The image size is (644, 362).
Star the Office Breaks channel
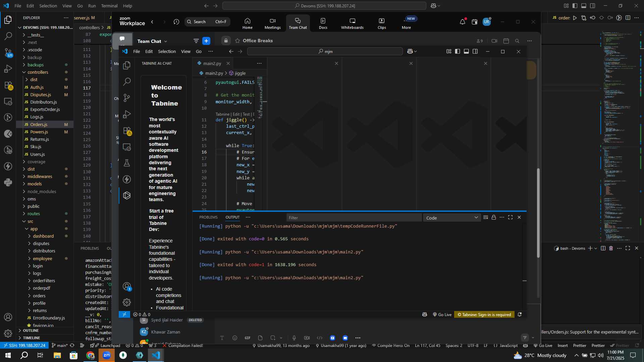237,41
